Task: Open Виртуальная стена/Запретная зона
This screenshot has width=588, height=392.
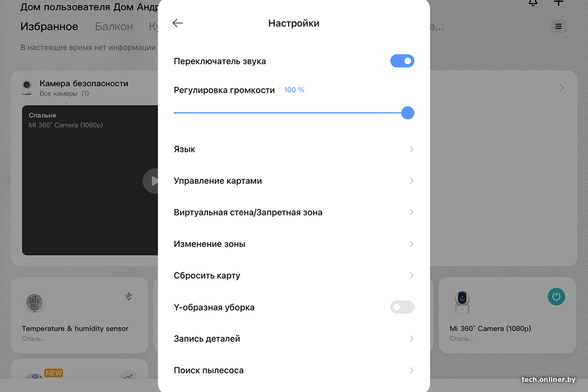Action: click(x=293, y=212)
